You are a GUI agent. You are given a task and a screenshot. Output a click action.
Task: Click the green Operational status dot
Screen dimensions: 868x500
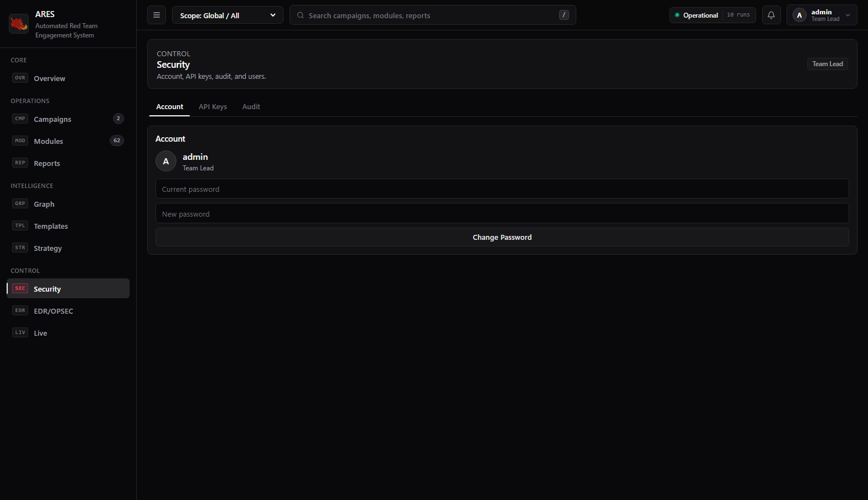(x=677, y=15)
